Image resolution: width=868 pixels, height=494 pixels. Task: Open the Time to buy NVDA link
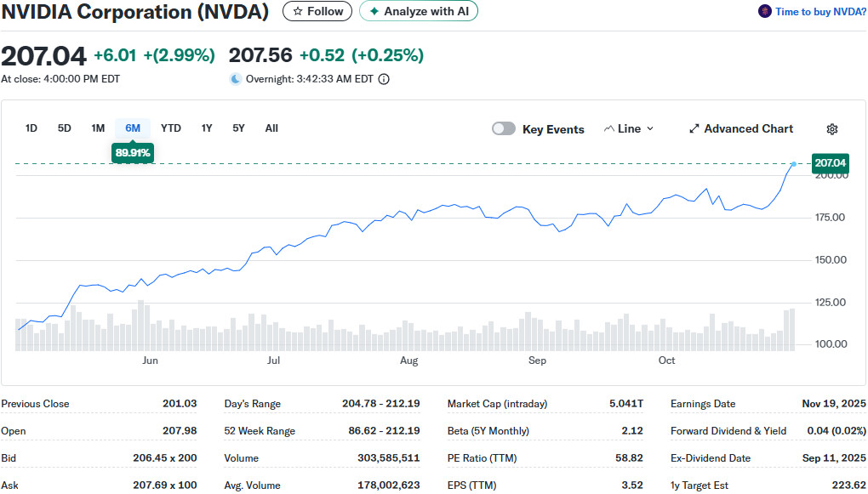coord(818,12)
